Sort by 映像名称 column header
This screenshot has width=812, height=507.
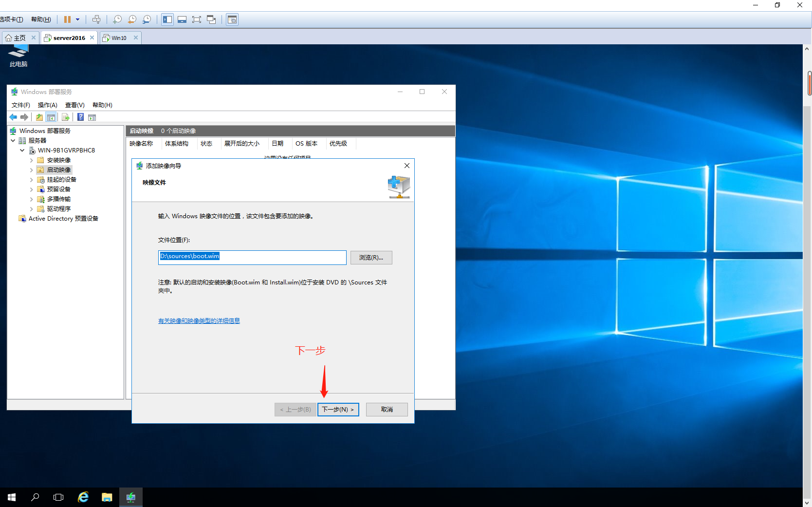144,144
